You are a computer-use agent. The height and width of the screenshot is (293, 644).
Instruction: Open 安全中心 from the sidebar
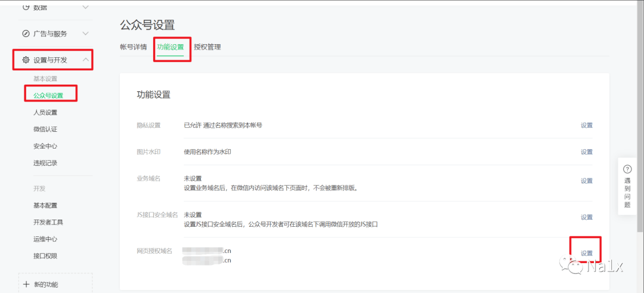pyautogui.click(x=45, y=146)
